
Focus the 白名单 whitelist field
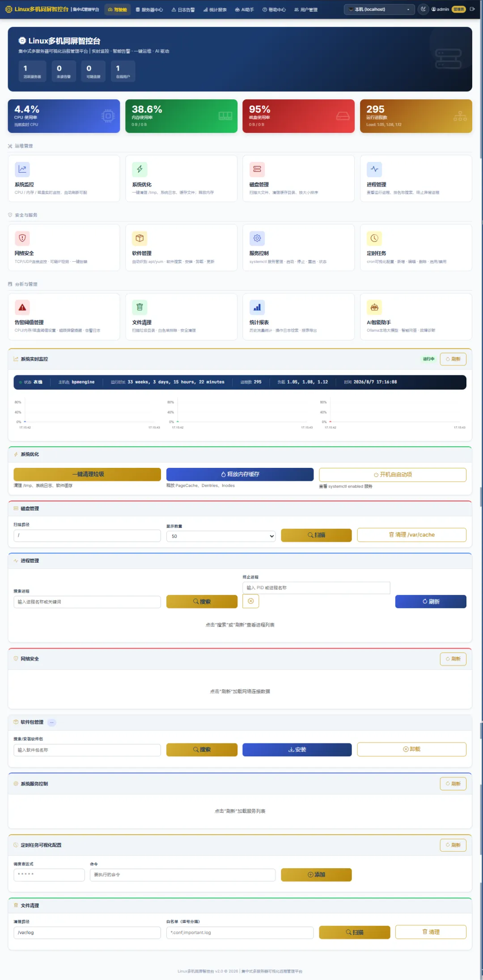click(240, 933)
